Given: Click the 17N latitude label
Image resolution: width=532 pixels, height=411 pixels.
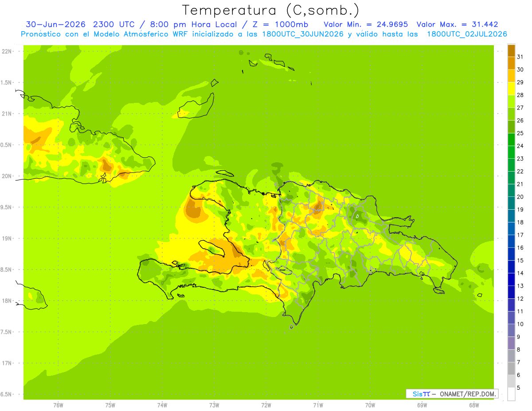Looking at the screenshot, I should point(7,363).
